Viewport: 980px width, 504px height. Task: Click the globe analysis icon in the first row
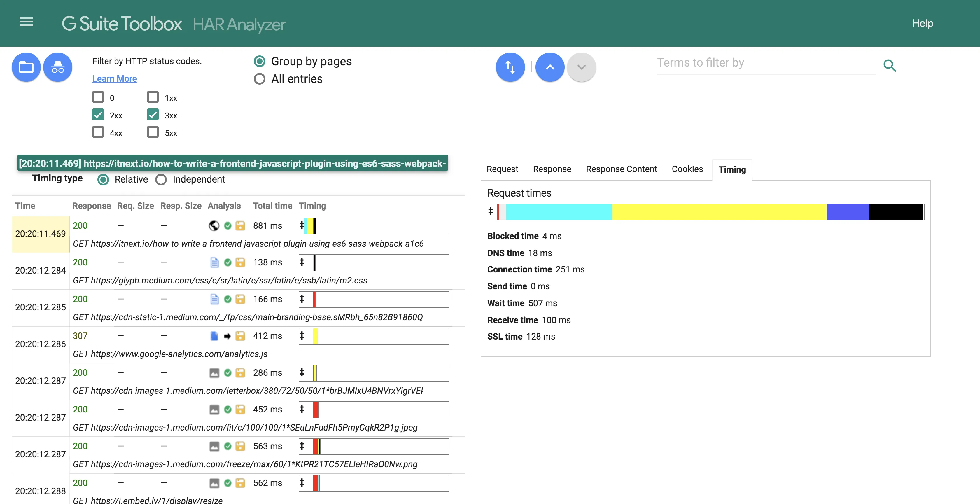pyautogui.click(x=214, y=225)
